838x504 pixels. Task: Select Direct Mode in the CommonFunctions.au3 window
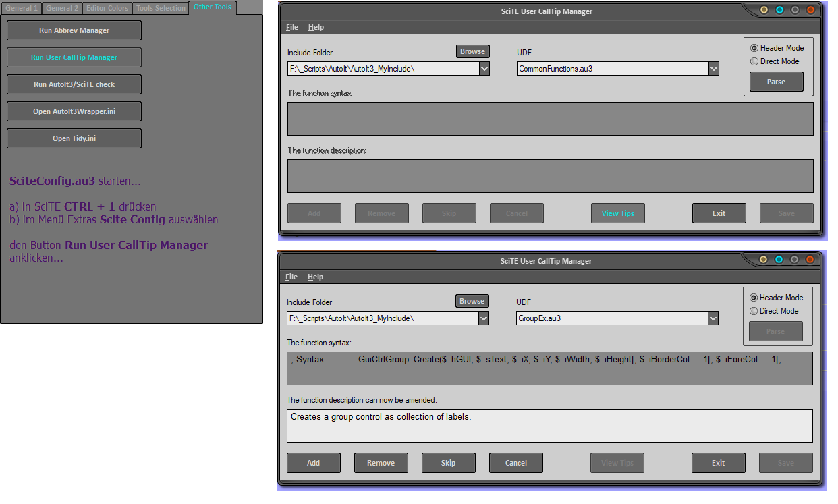pos(754,61)
